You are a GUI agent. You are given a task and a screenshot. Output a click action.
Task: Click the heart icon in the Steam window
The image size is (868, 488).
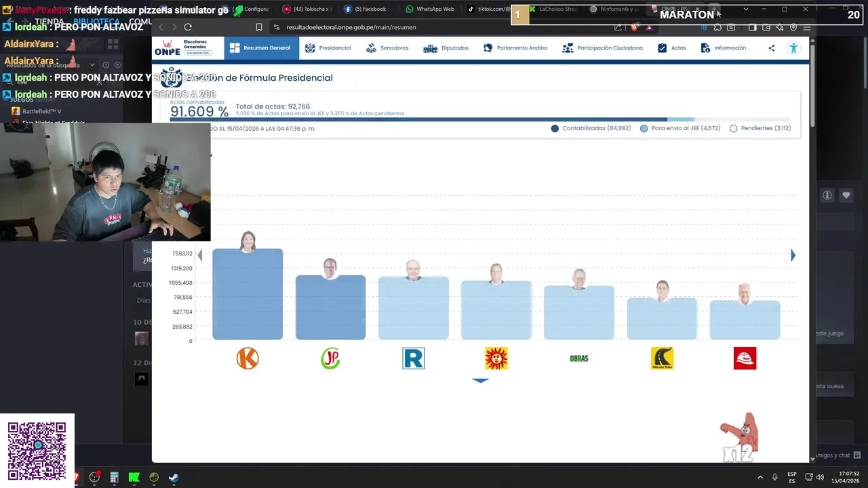[x=846, y=195]
